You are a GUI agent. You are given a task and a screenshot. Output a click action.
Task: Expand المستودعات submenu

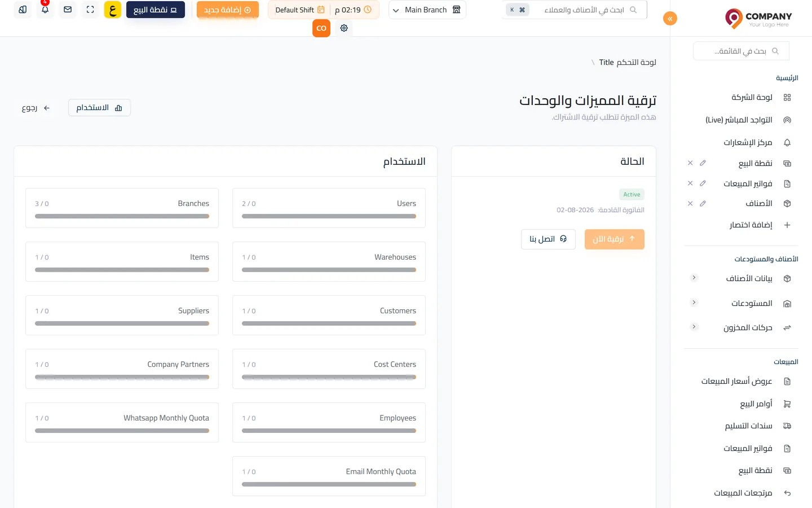coord(694,303)
